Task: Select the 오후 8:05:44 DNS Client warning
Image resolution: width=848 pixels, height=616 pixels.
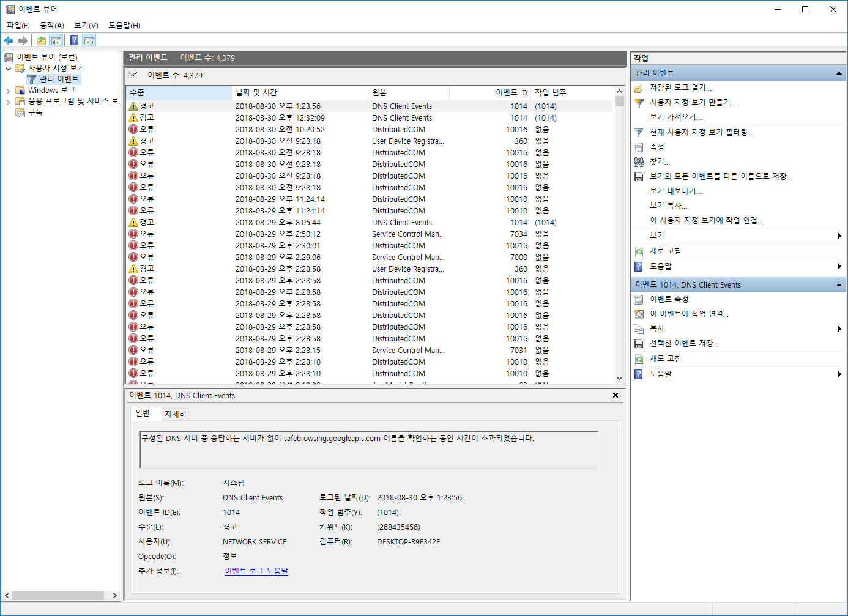Action: 369,223
